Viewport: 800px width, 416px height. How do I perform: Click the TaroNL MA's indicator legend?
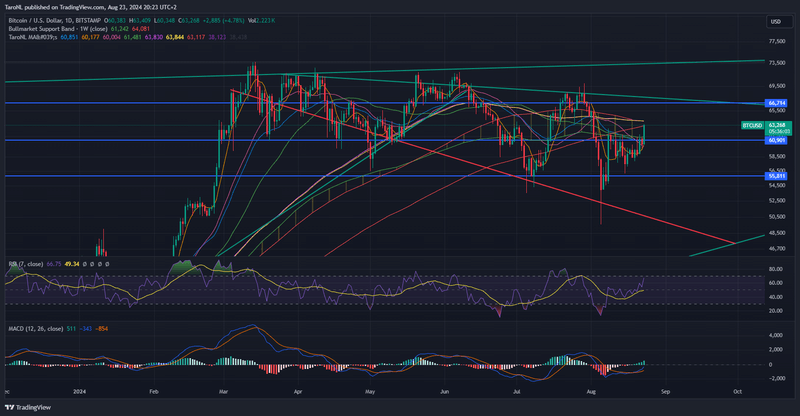[33, 37]
